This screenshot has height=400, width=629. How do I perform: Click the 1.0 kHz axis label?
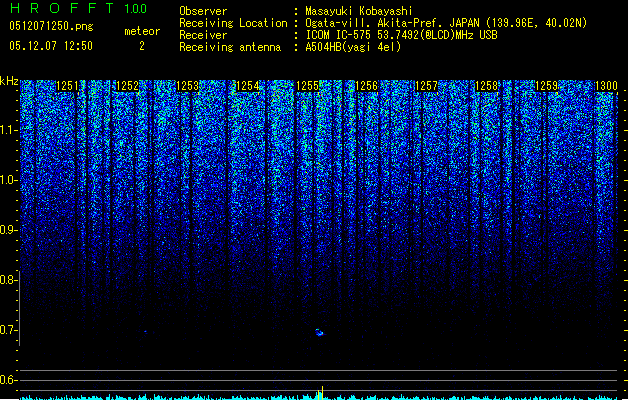tap(9, 180)
